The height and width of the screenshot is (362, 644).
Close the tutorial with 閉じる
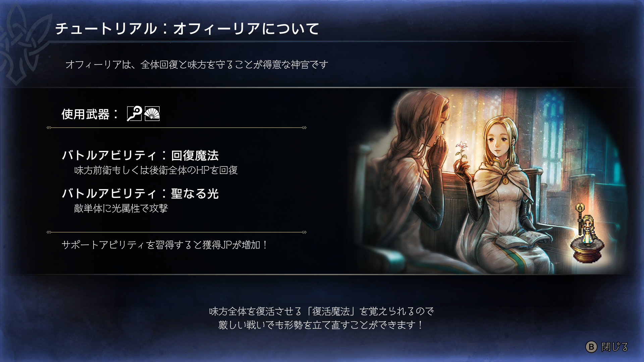point(607,347)
